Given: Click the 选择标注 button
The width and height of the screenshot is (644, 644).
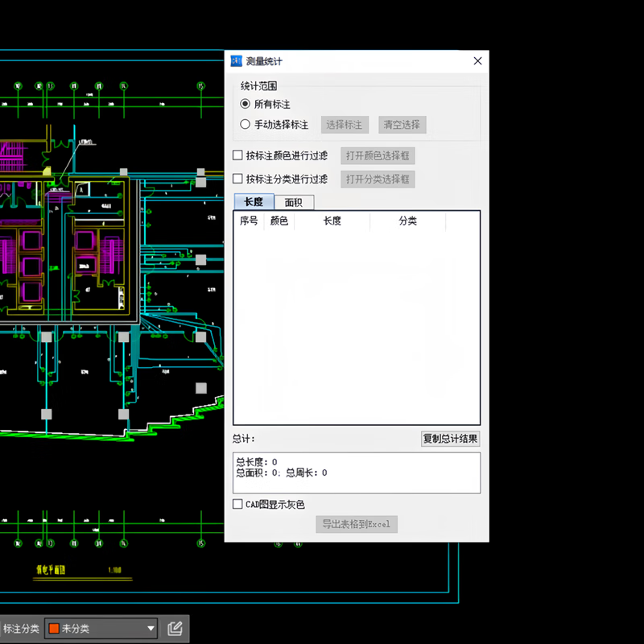Looking at the screenshot, I should click(345, 125).
